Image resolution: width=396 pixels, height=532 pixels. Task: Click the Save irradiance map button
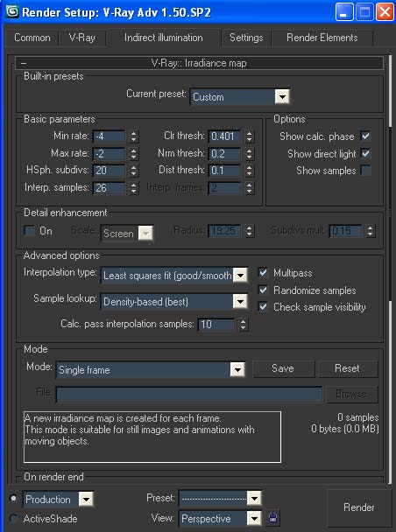click(x=283, y=368)
